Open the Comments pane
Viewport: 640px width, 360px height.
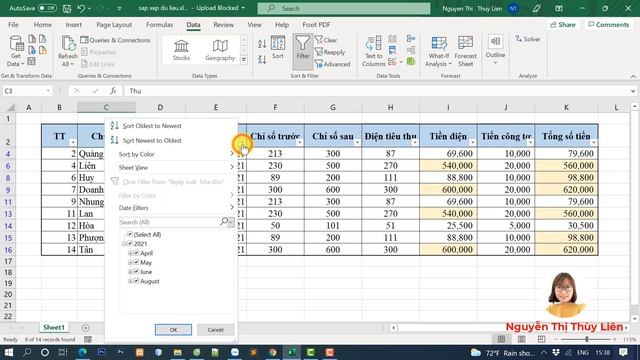click(608, 25)
